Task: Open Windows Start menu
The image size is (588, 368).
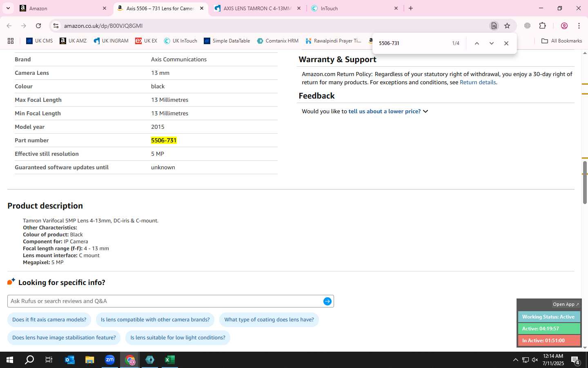Action: (10, 360)
